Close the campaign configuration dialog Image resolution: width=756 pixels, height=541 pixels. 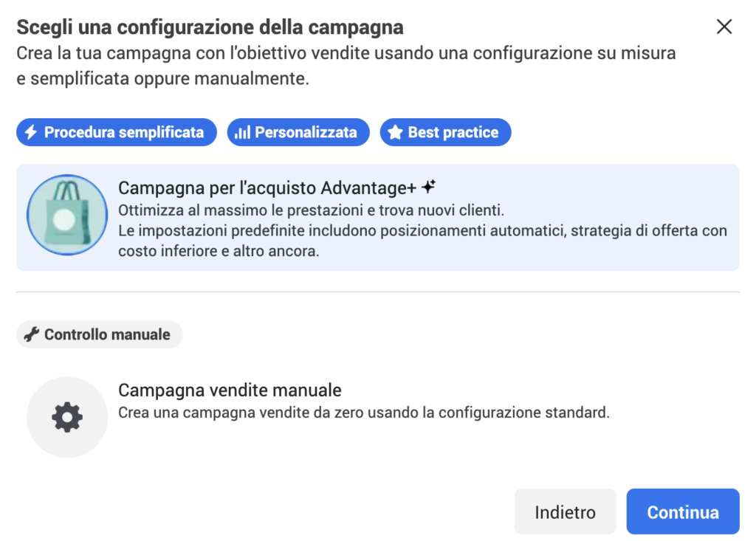[724, 27]
